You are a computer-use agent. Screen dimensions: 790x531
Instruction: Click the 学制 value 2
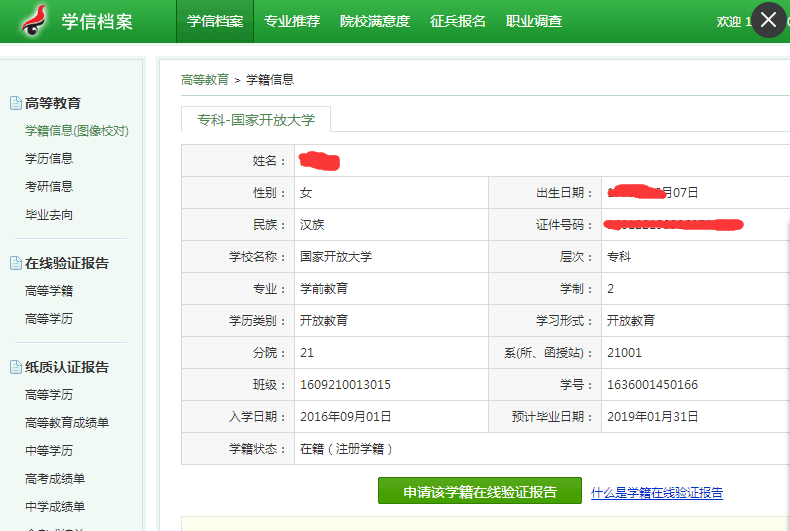610,289
